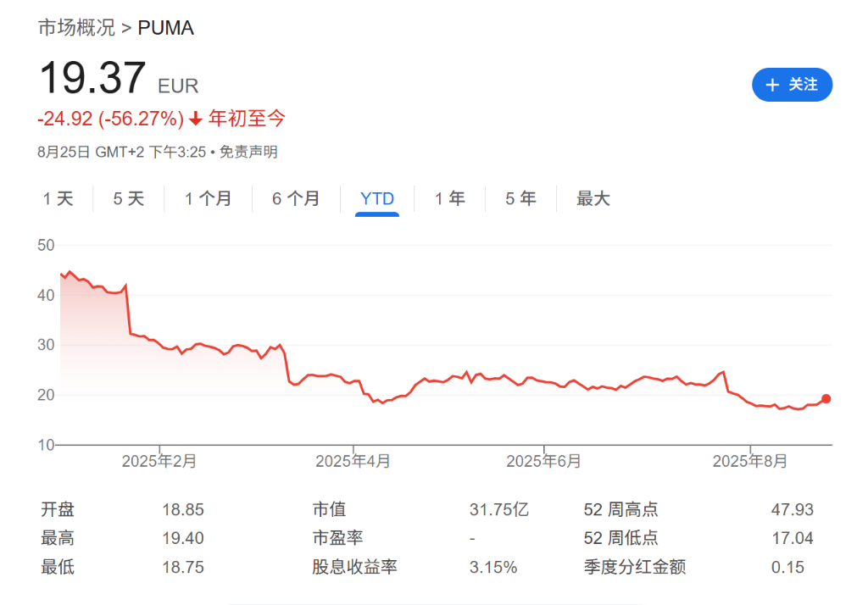Click the plus icon on 关注 button
Screen dimensions: 868x605
(x=772, y=85)
